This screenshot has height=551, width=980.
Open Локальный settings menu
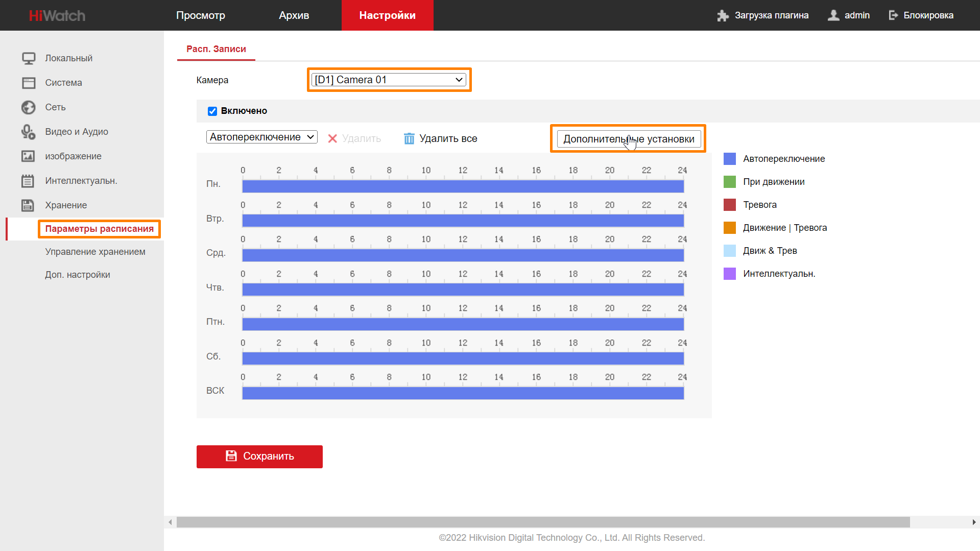(69, 58)
